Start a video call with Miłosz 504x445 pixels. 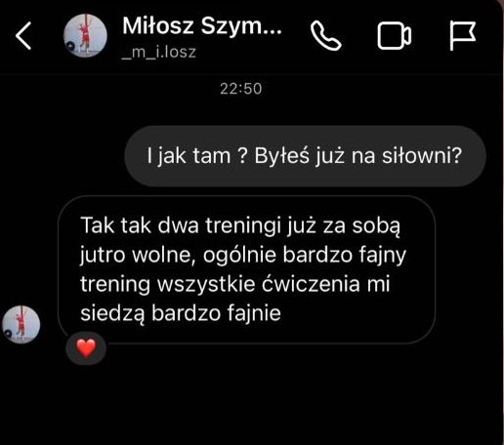tap(395, 36)
